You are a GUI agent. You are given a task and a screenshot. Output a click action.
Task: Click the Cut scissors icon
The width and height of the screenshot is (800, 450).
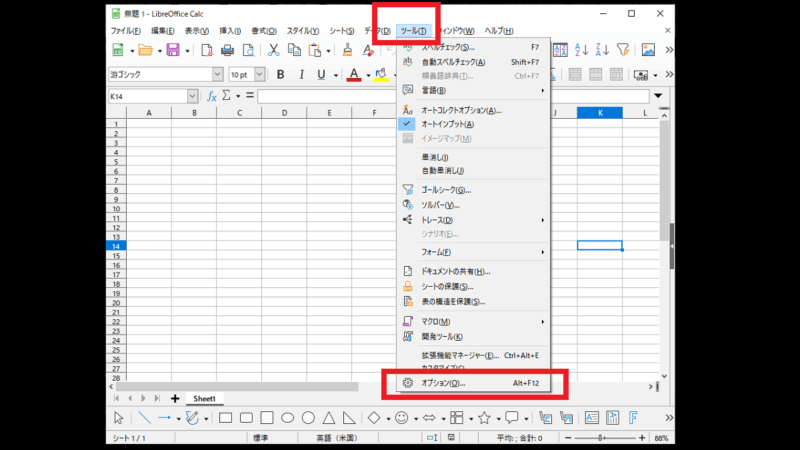tap(273, 50)
